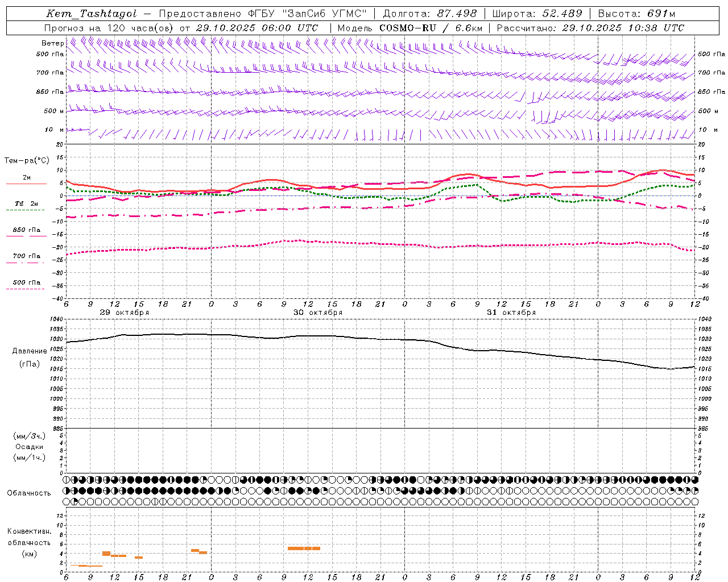Click the '850 гПа' temperature legend entry
Viewport: 728px width, 582px height.
click(27, 230)
